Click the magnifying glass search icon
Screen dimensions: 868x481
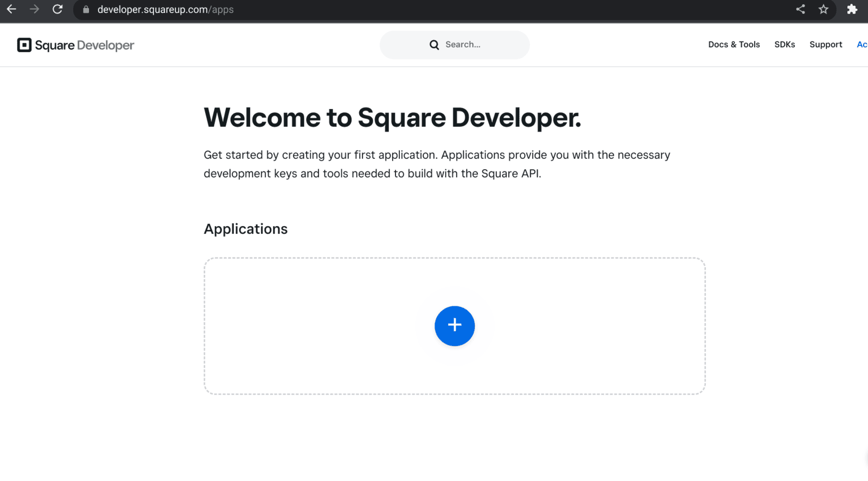[x=434, y=45]
